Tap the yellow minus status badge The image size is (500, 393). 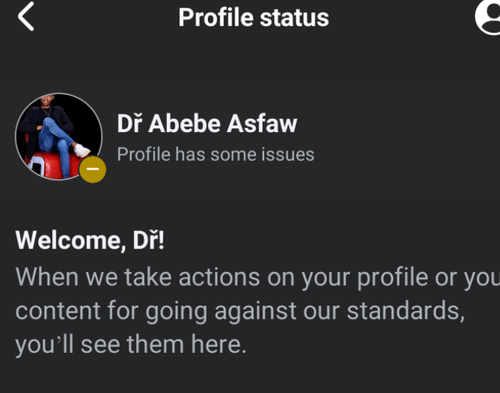(x=93, y=169)
